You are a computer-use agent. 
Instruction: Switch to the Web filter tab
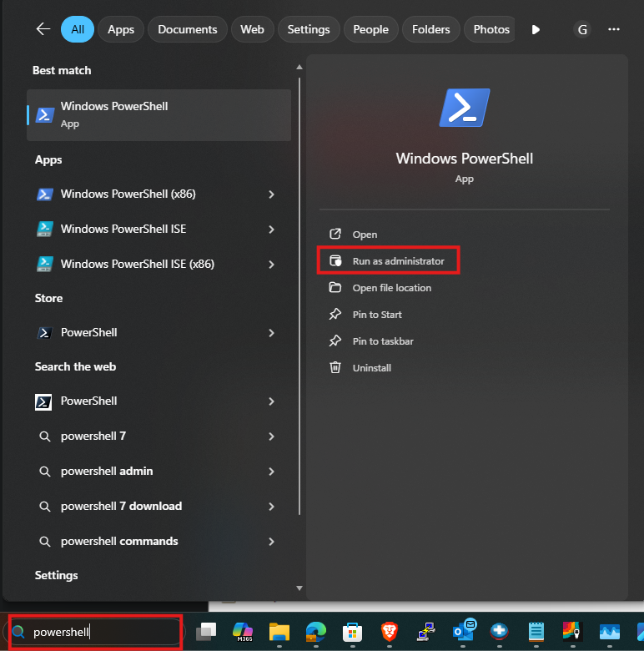pos(252,29)
